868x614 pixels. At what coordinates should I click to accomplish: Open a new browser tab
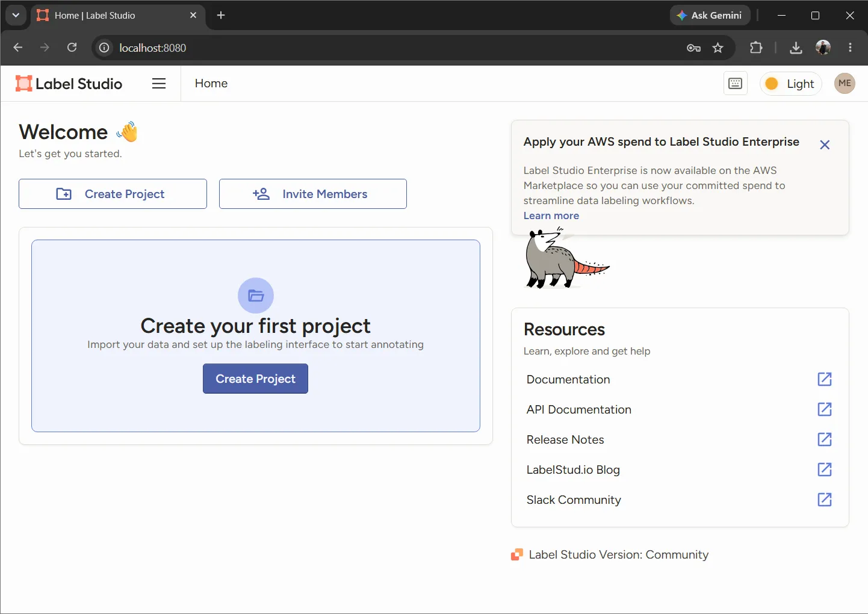point(221,16)
